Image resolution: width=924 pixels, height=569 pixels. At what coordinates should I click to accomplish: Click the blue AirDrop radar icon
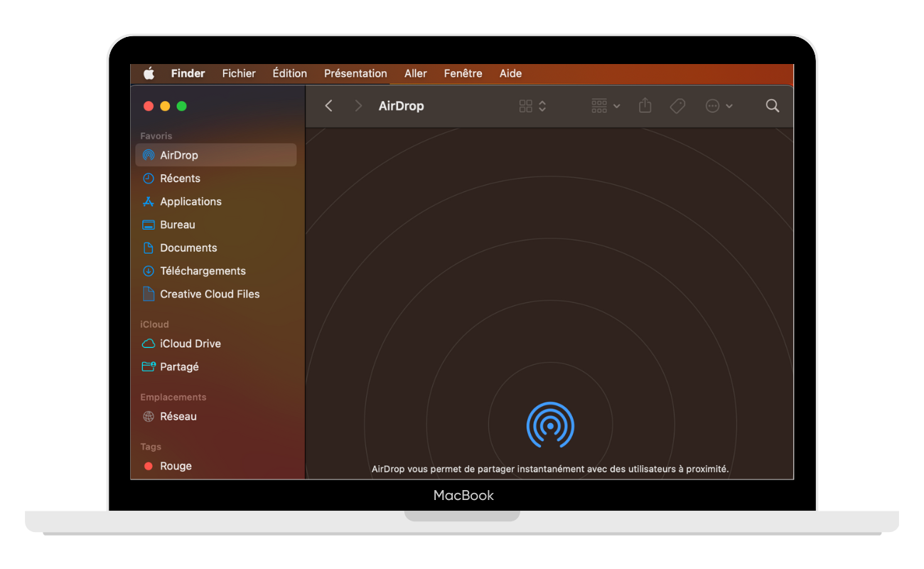click(x=549, y=425)
